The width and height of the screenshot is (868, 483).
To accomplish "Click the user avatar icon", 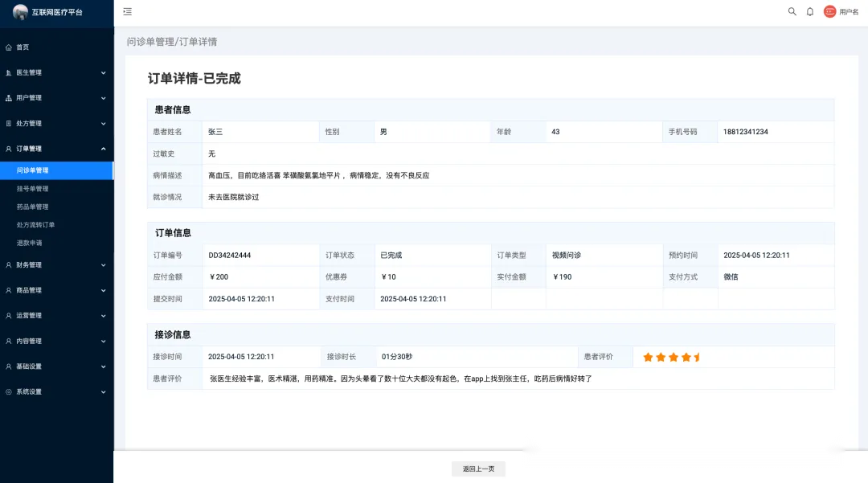I will click(829, 12).
